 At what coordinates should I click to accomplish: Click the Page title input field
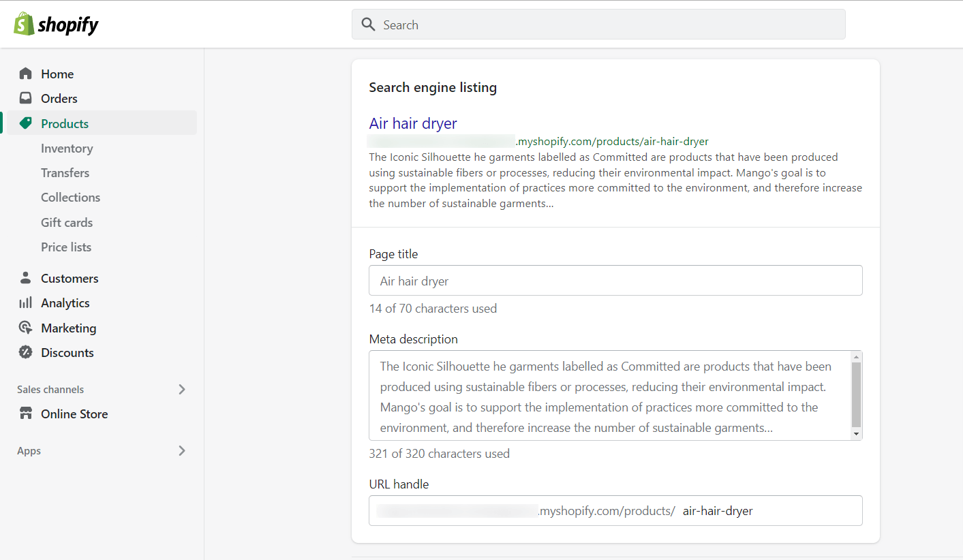click(615, 280)
